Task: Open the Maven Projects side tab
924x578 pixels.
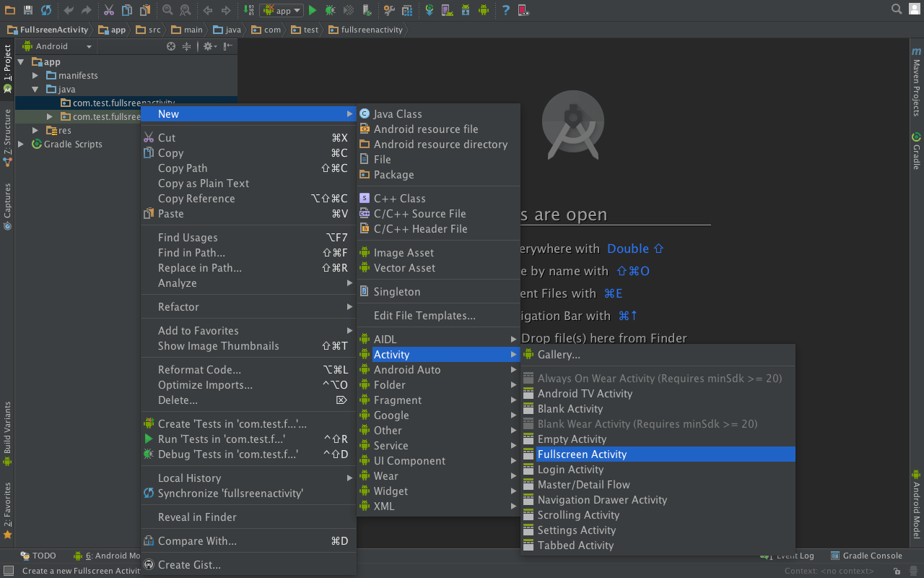Action: (x=916, y=82)
